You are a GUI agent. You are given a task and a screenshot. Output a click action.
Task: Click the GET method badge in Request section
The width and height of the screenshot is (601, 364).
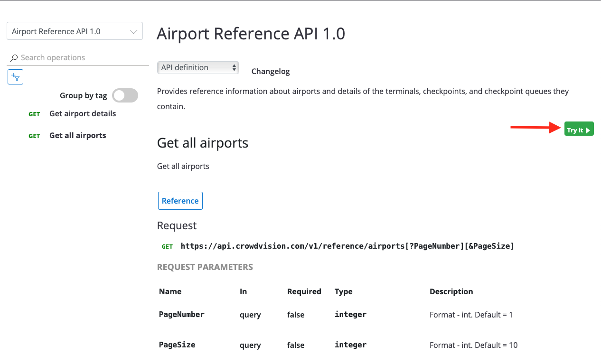167,246
